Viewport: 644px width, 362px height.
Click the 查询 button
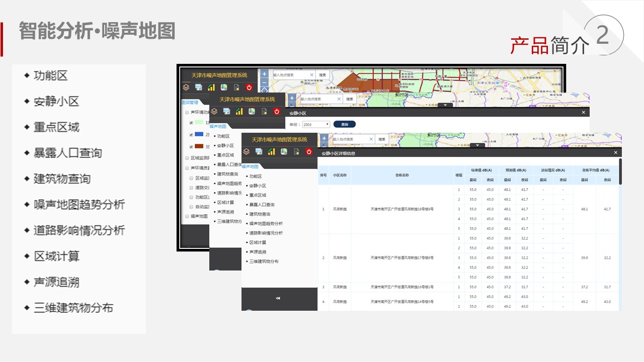tap(344, 124)
